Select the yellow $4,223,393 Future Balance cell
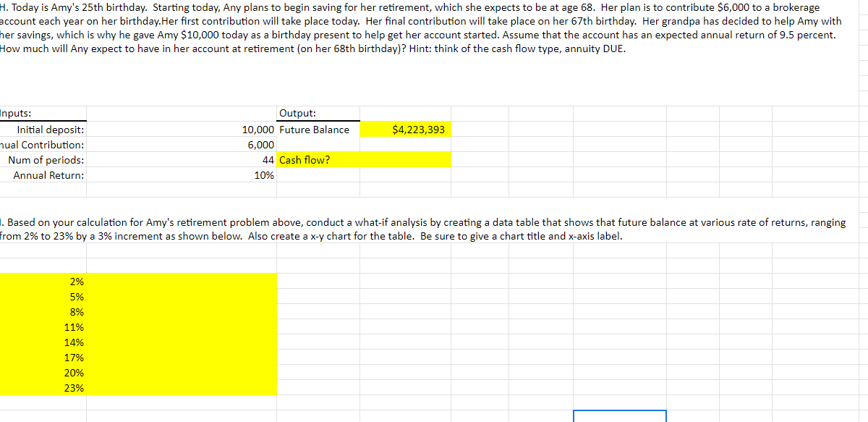The image size is (868, 422). (405, 129)
